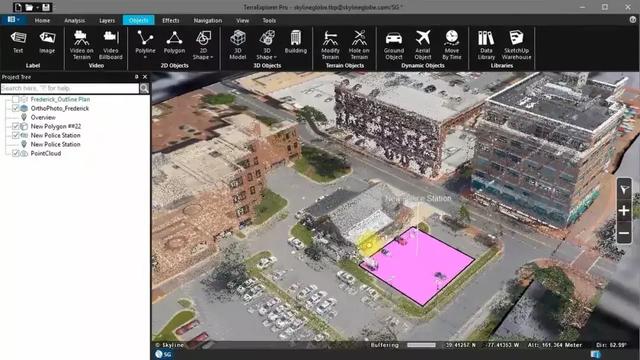This screenshot has height=360, width=640.
Task: Select the Polygon tool in 2D Objects
Action: 174,42
